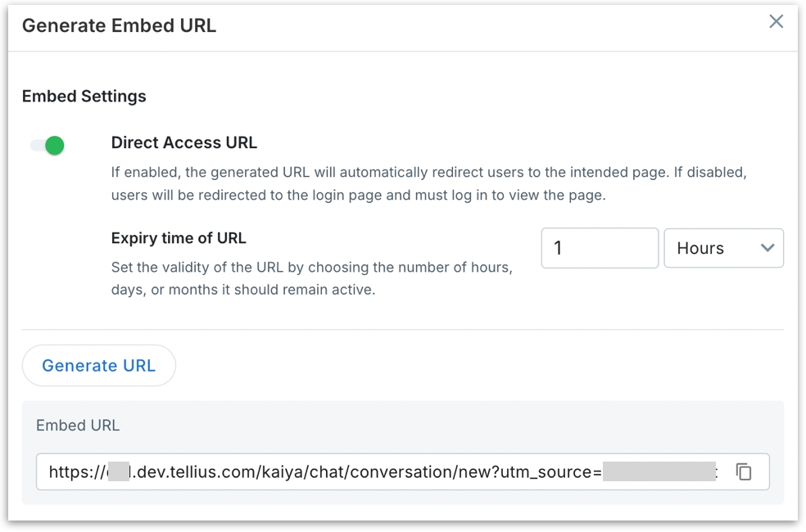Copy the embed URL to clipboard
This screenshot has width=806, height=532.
click(744, 472)
